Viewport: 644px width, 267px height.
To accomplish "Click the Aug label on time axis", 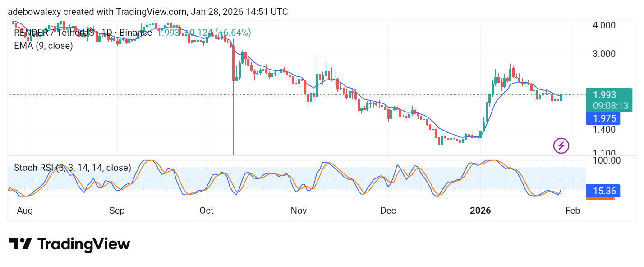I will click(x=24, y=211).
